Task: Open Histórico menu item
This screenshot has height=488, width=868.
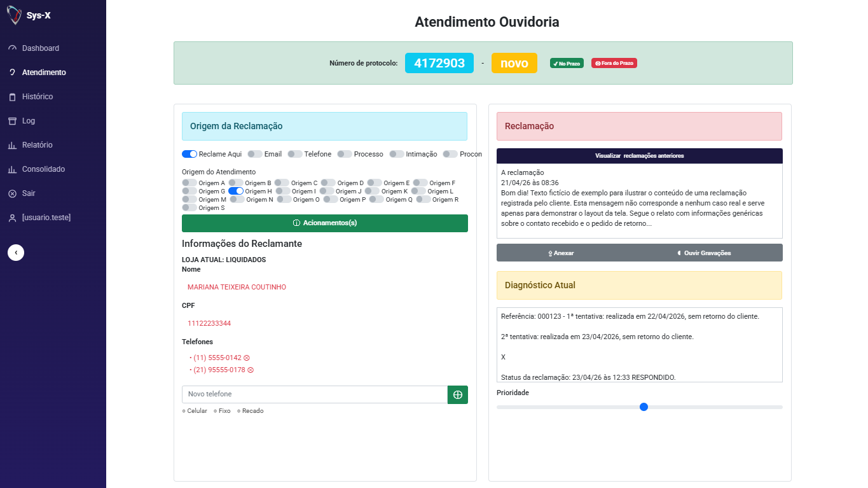Action: pos(38,97)
